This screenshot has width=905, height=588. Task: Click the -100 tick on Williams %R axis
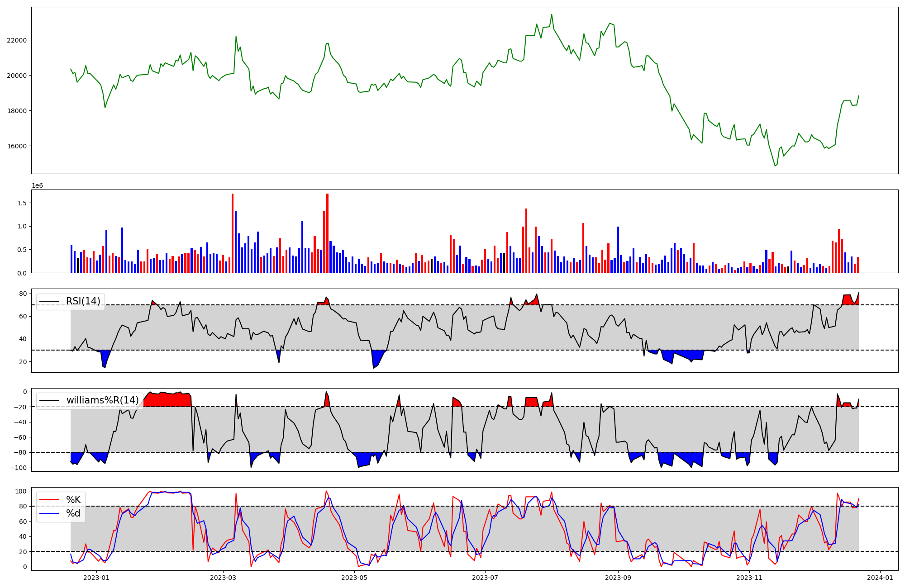[x=19, y=468]
